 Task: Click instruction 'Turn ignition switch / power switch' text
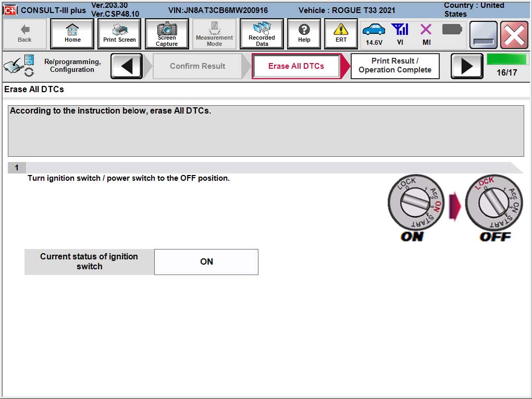coord(129,178)
